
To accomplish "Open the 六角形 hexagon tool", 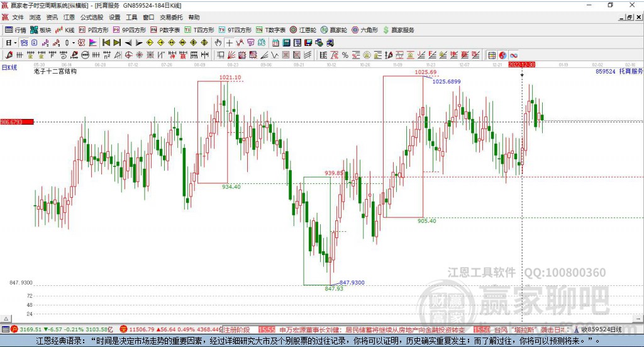I will 365,30.
